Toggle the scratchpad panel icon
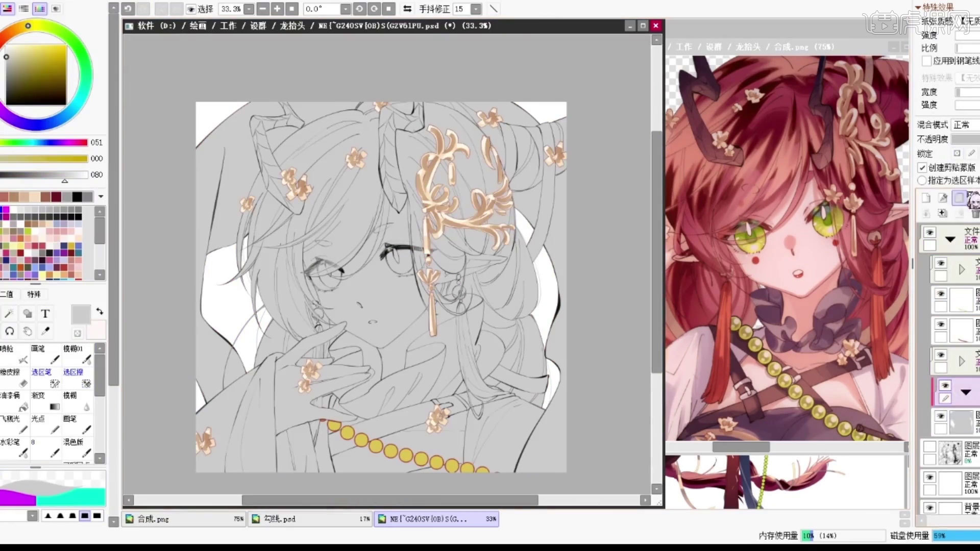The height and width of the screenshot is (551, 980). pyautogui.click(x=56, y=9)
